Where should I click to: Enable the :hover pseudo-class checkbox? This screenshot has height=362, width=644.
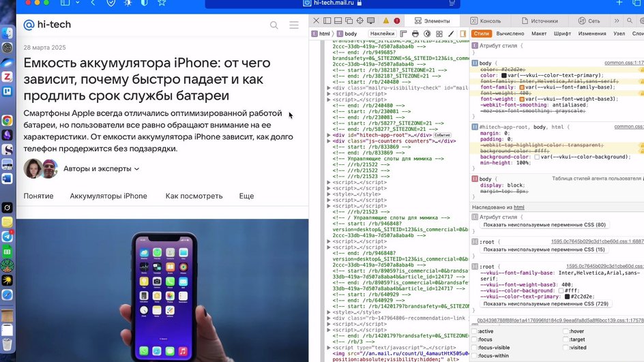pyautogui.click(x=566, y=331)
